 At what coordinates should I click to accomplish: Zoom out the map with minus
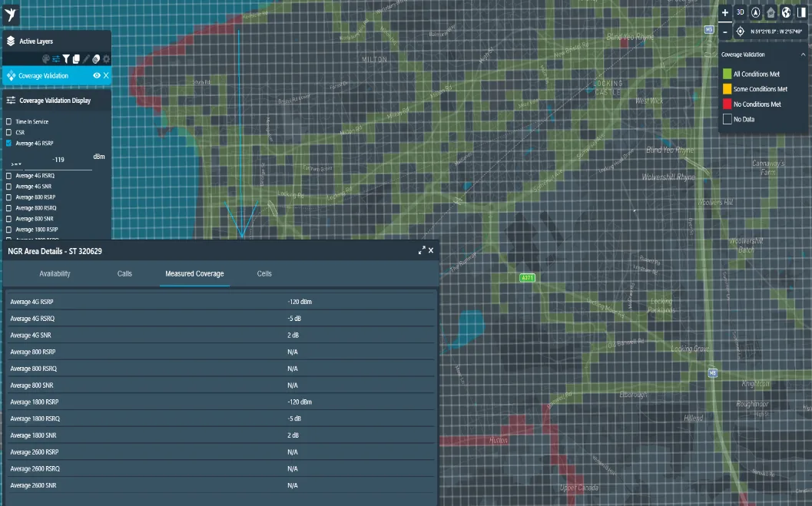[x=725, y=31]
